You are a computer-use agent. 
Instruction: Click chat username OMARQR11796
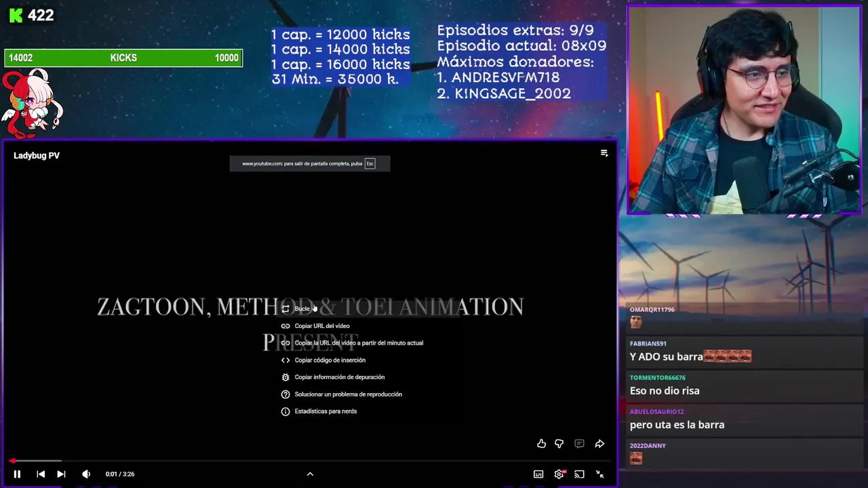pyautogui.click(x=652, y=310)
